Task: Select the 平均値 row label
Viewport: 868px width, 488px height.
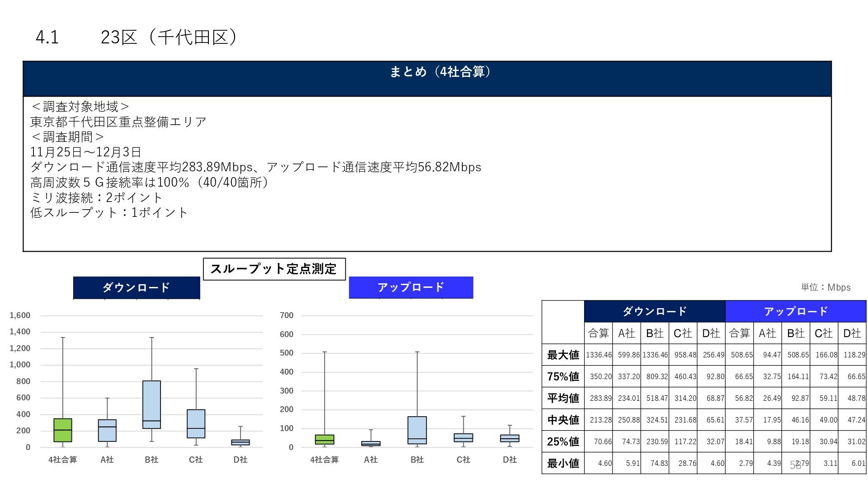Action: tap(563, 398)
